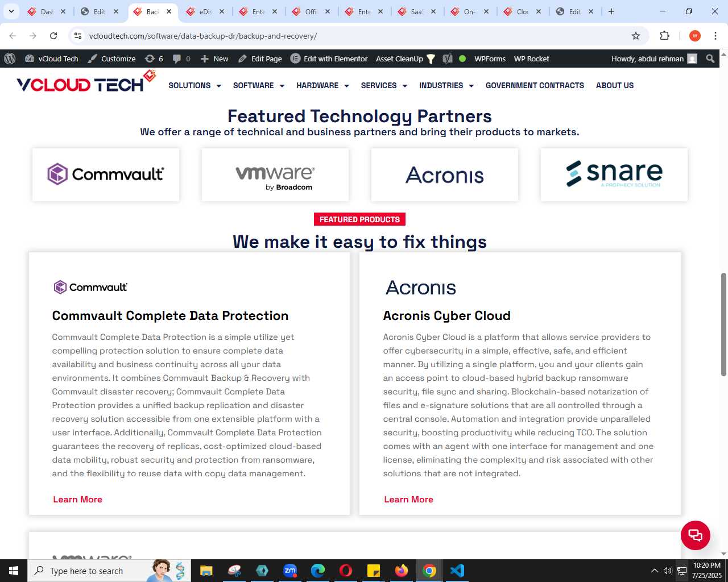728x582 pixels.
Task: Click the browser forward arrow
Action: 33,36
